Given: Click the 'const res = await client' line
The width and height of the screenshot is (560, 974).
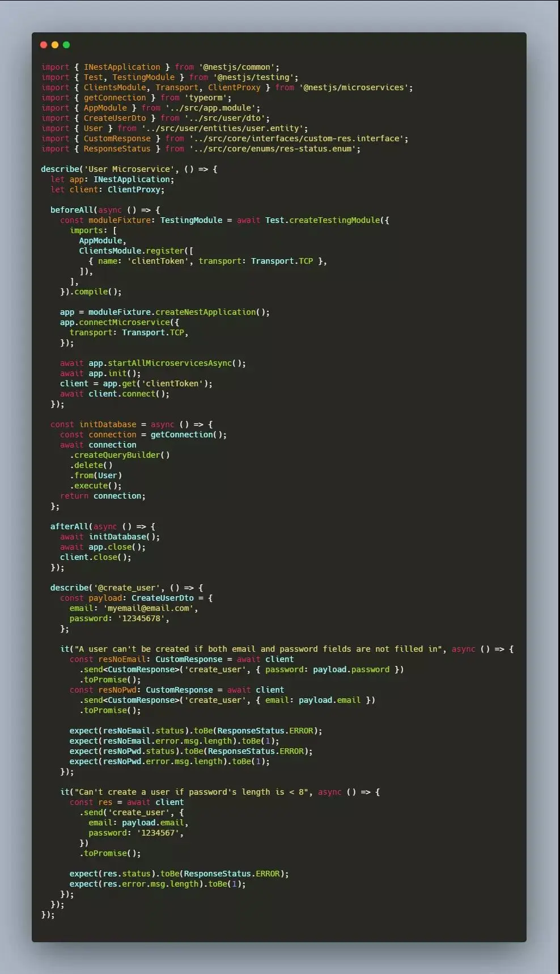Looking at the screenshot, I should click(126, 802).
